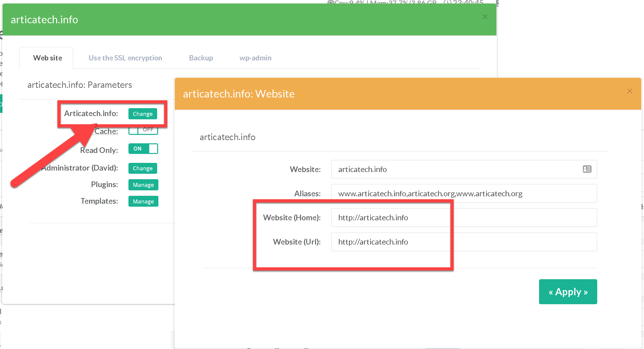The height and width of the screenshot is (349, 644).
Task: Click Change for Administrator (David)
Action: point(143,168)
